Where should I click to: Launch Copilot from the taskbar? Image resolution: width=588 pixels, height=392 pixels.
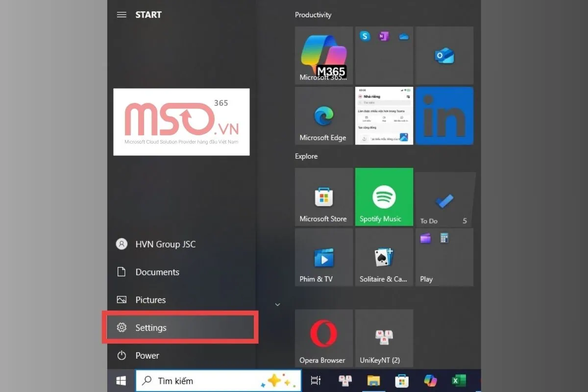tap(430, 380)
